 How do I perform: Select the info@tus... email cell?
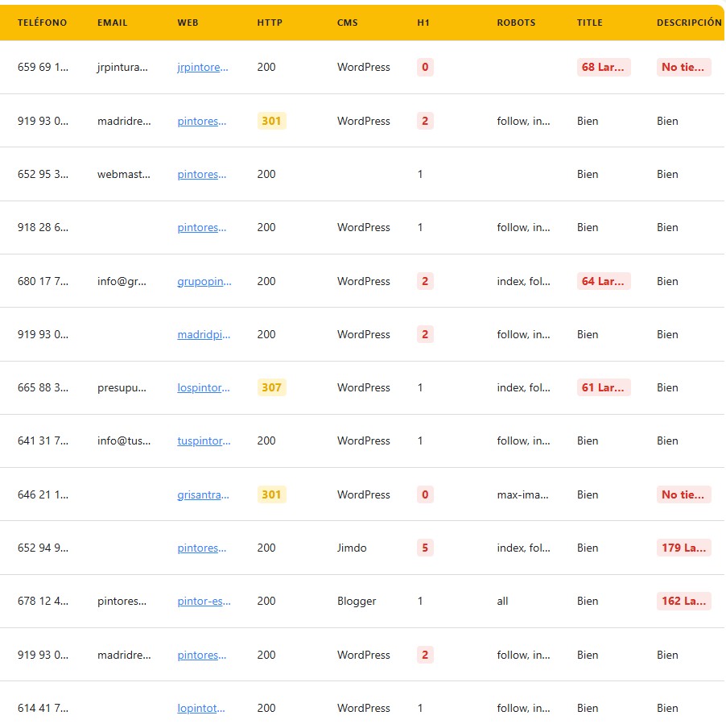tap(124, 441)
